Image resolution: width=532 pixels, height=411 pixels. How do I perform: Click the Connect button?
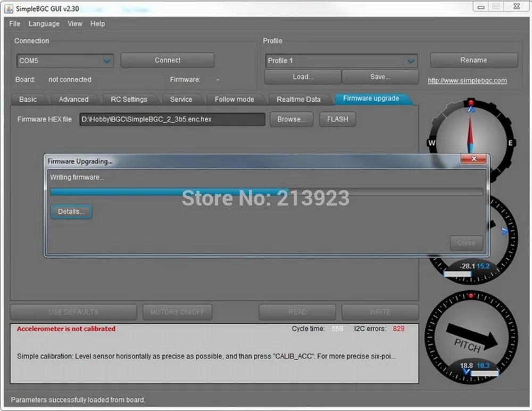168,60
